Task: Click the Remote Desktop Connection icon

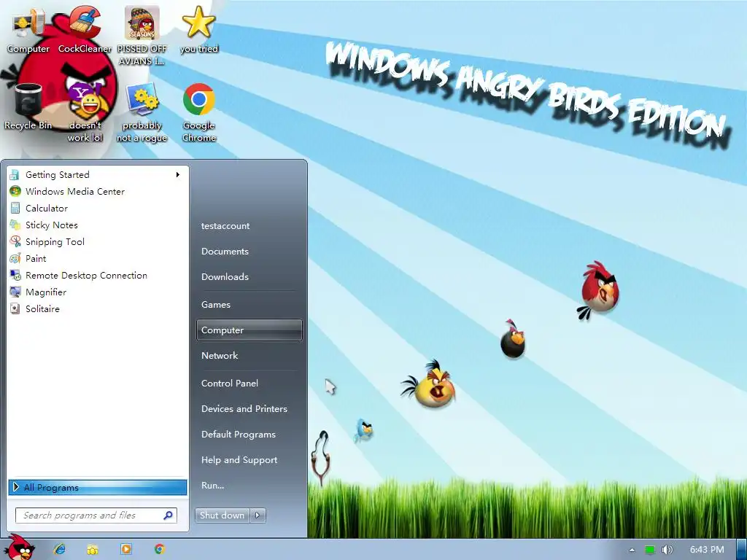Action: [x=15, y=275]
